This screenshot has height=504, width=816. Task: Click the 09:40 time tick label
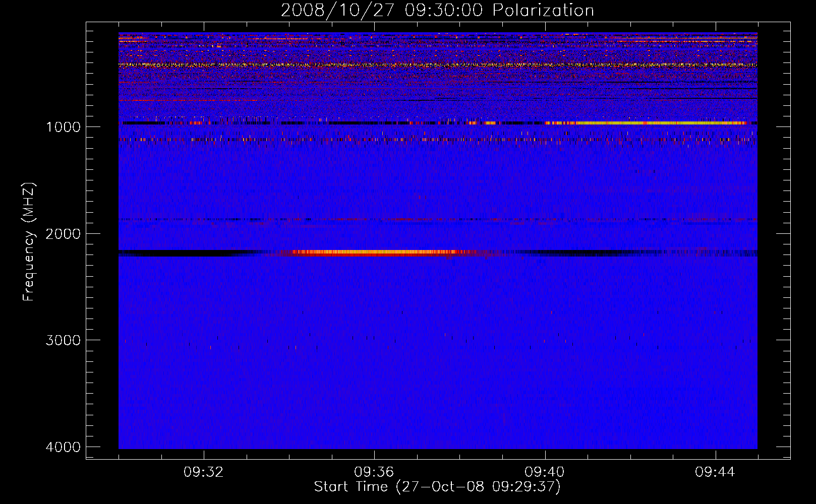pos(545,472)
